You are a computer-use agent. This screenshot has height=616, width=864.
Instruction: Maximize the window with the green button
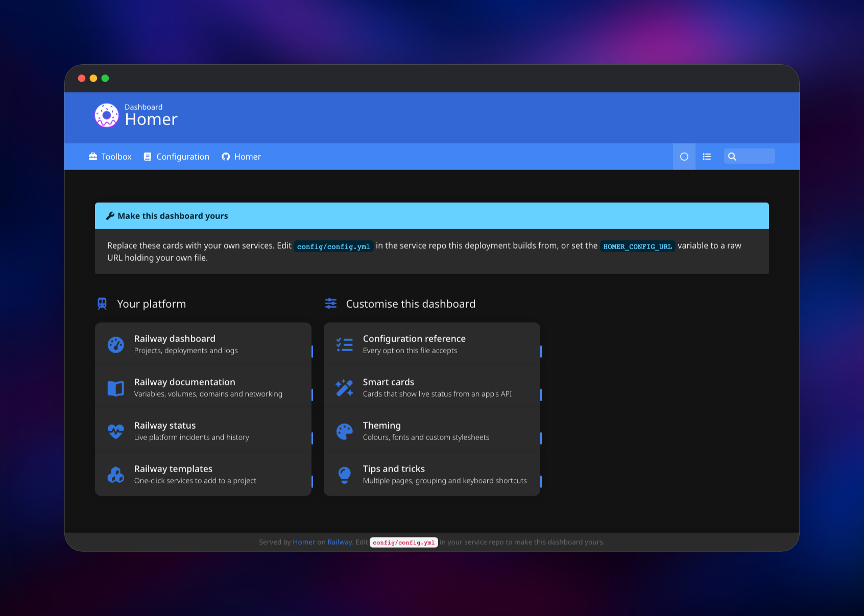click(105, 78)
